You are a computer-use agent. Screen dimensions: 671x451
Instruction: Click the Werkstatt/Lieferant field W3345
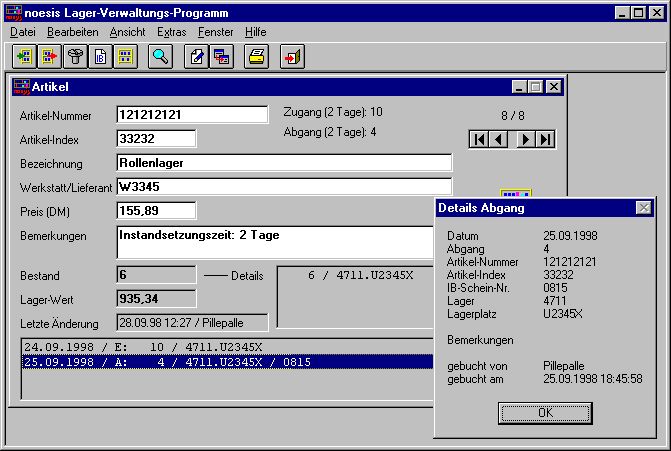tap(284, 187)
